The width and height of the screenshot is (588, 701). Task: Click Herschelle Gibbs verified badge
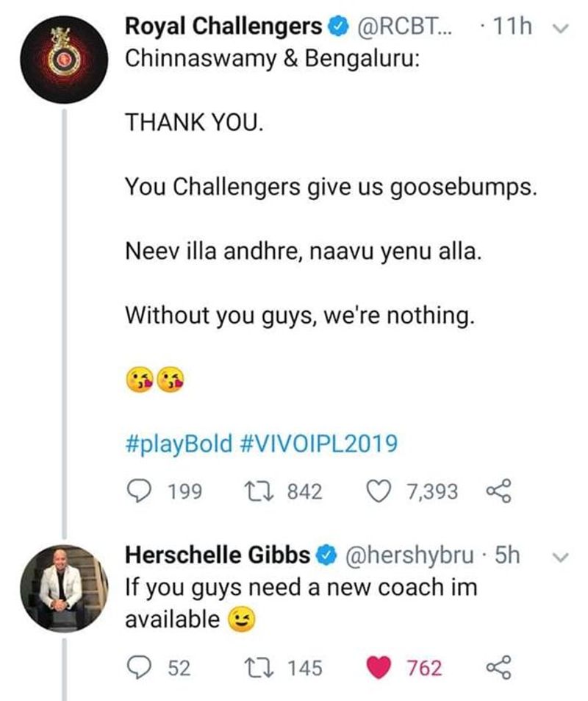pos(323,557)
